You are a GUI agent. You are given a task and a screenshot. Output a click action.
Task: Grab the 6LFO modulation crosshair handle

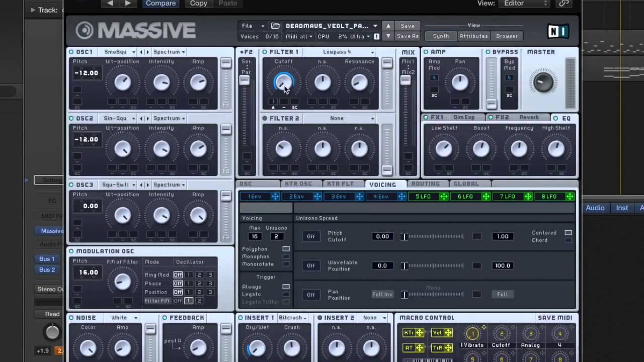(486, 197)
